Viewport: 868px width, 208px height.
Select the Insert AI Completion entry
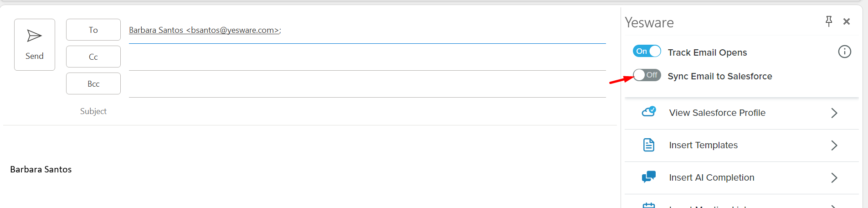(741, 178)
